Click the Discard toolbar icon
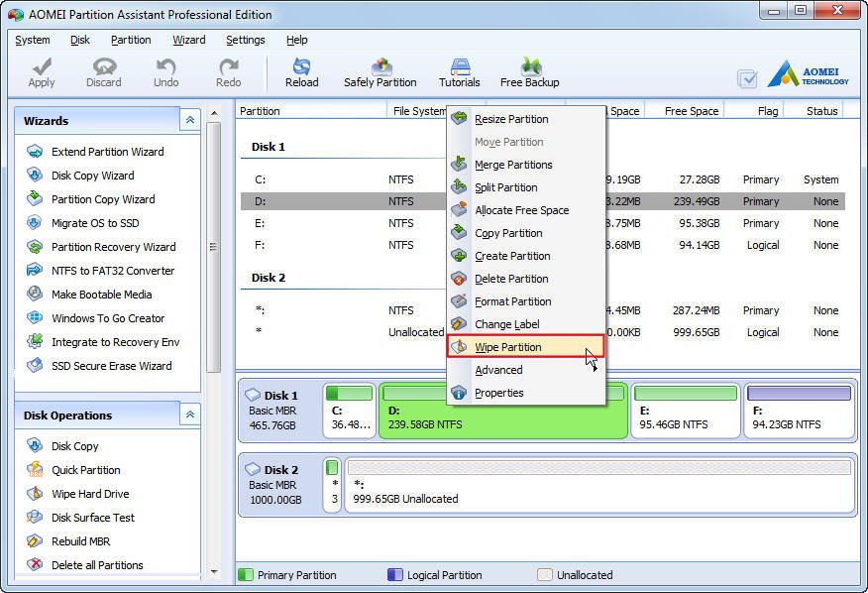 click(103, 67)
